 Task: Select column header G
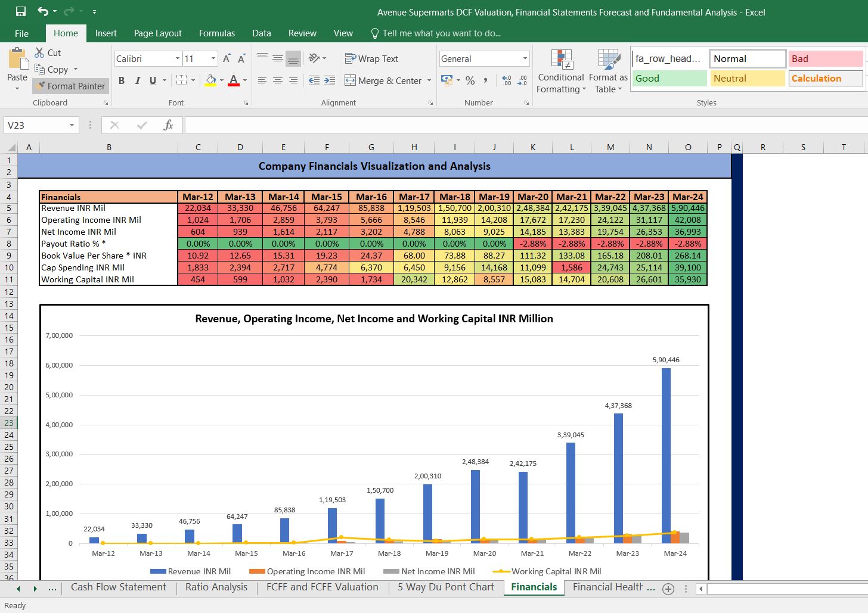371,147
